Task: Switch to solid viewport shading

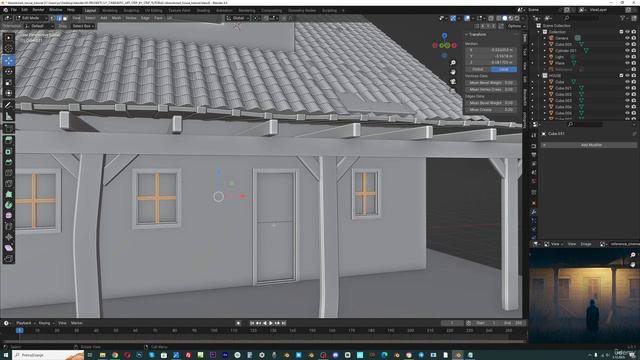Action: point(505,18)
